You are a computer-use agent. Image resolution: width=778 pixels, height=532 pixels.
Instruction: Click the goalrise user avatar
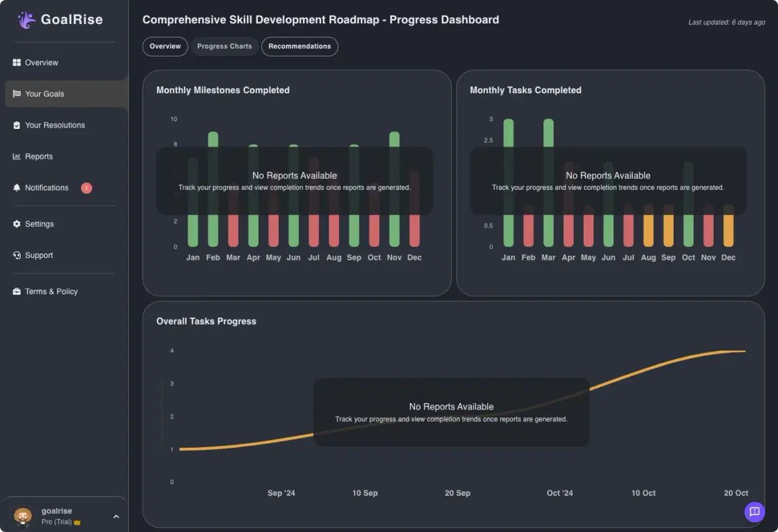(x=23, y=516)
